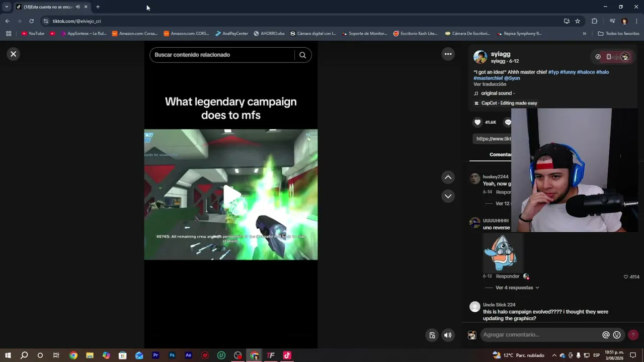Click Ver traducción under the caption
644x362 pixels.
pyautogui.click(x=490, y=84)
